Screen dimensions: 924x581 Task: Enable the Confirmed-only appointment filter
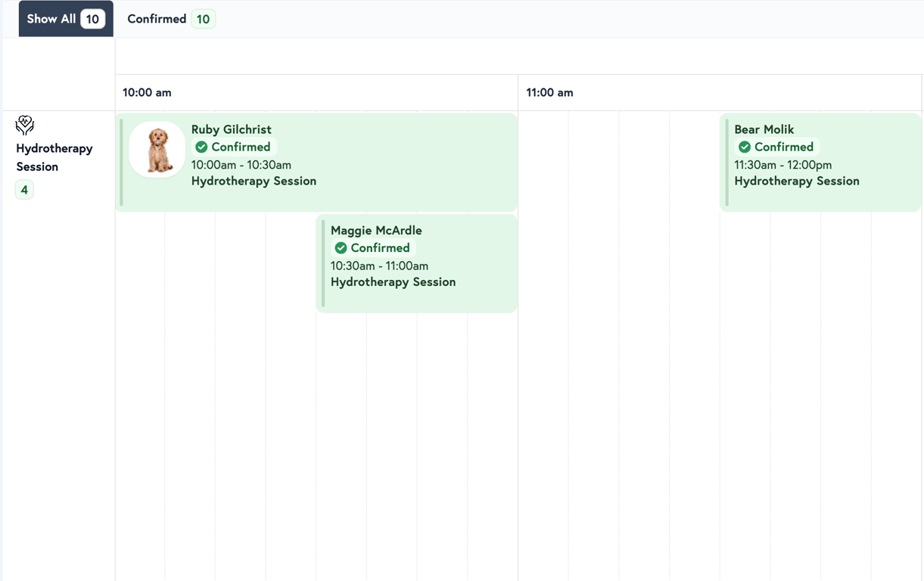(170, 18)
